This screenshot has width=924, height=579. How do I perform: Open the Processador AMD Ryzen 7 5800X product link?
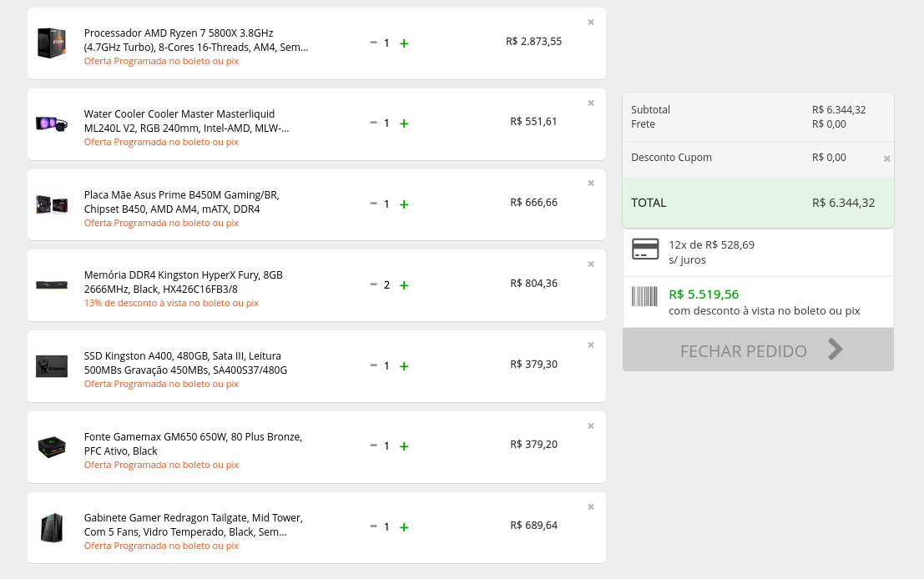point(195,40)
